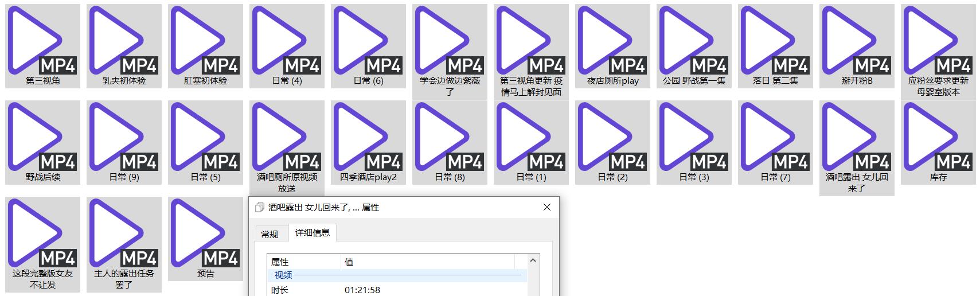
Task: Click the MP4 file 落日 第二集
Action: (x=776, y=46)
